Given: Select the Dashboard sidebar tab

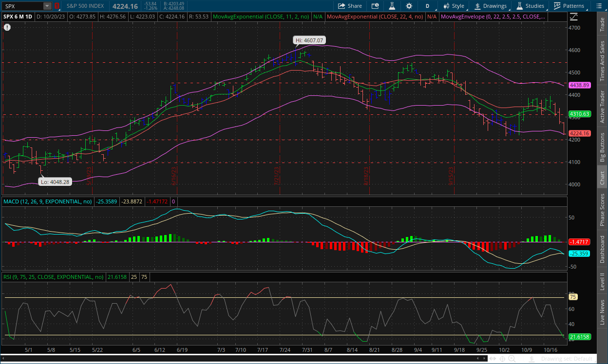Looking at the screenshot, I should [602, 249].
